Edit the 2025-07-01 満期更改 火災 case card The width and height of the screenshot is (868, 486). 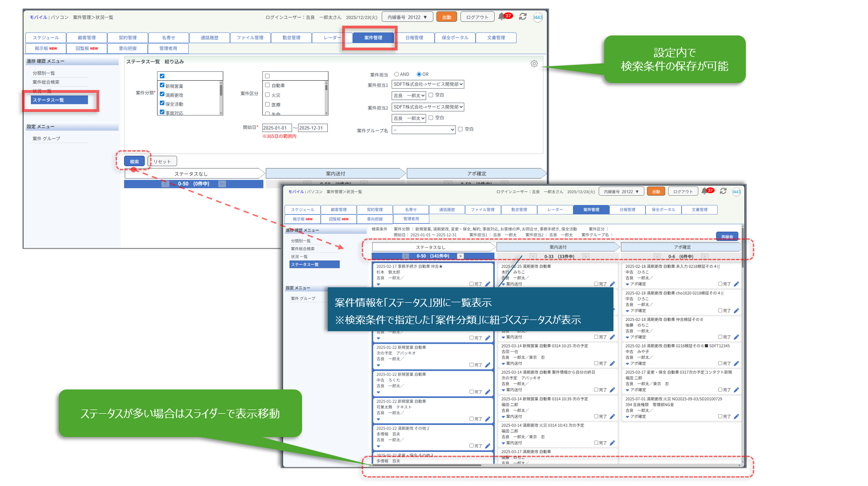(736, 417)
